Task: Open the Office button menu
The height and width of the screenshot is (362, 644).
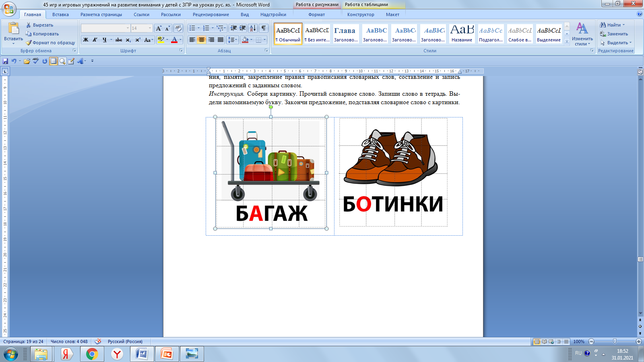Action: (9, 8)
